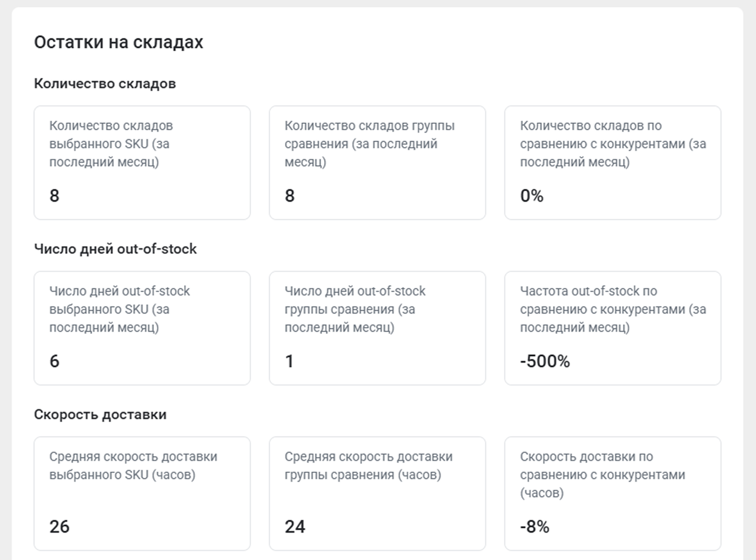Click the "Средняя скорость доставки группы сравнения" card
This screenshot has width=756, height=560.
coord(377,493)
